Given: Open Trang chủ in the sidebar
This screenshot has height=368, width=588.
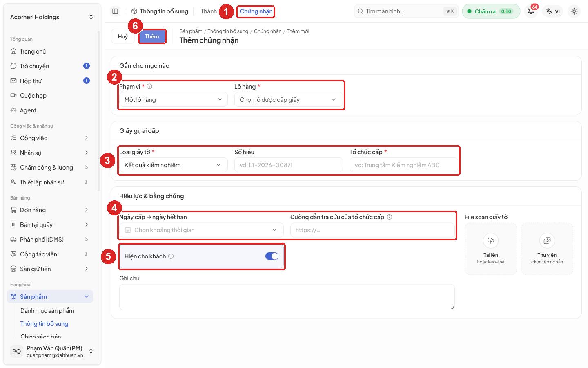Looking at the screenshot, I should pos(50,52).
